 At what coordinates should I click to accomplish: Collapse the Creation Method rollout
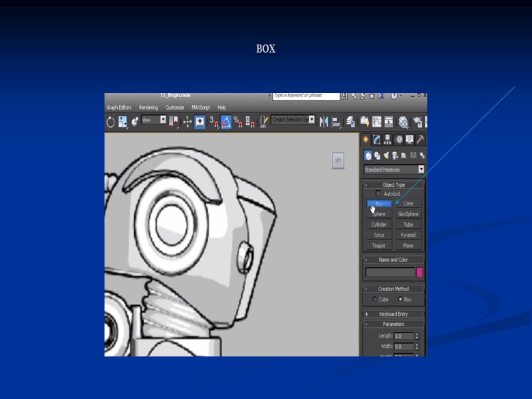tap(393, 289)
